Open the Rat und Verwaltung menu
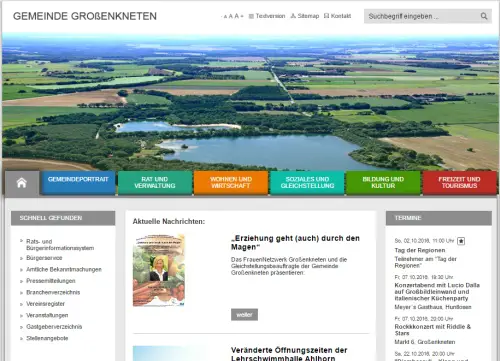 155,182
